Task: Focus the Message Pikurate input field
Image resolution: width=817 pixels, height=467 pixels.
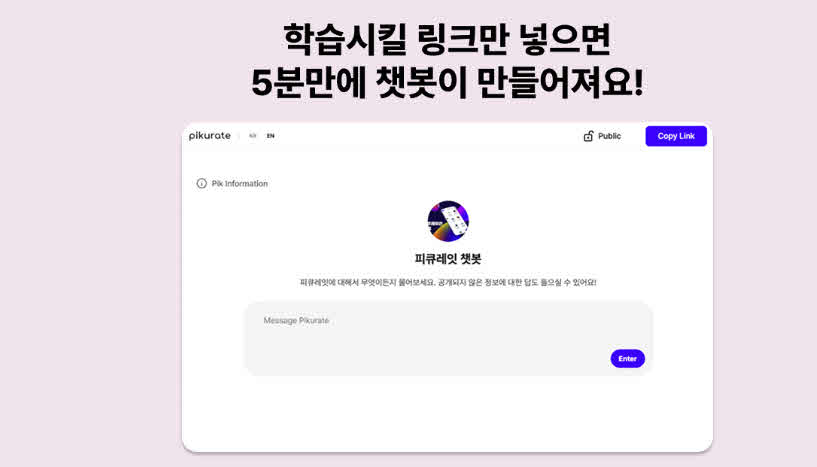Action: 448,338
